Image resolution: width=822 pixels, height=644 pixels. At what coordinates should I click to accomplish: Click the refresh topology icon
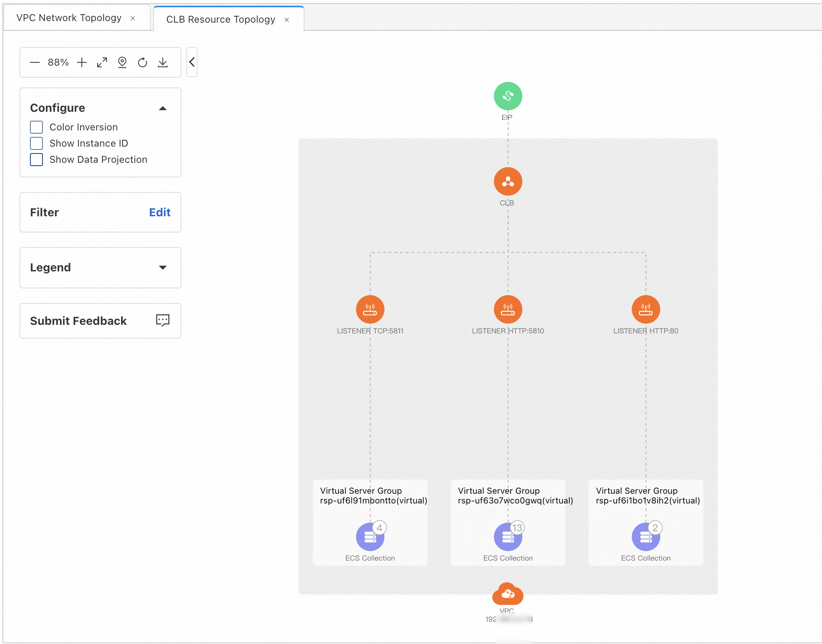(x=143, y=62)
